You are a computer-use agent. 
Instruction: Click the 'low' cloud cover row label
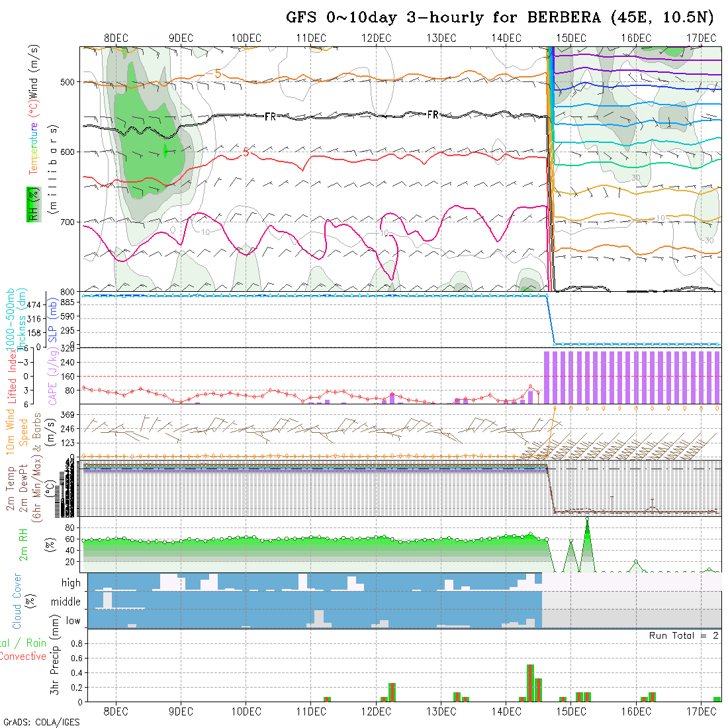point(73,621)
